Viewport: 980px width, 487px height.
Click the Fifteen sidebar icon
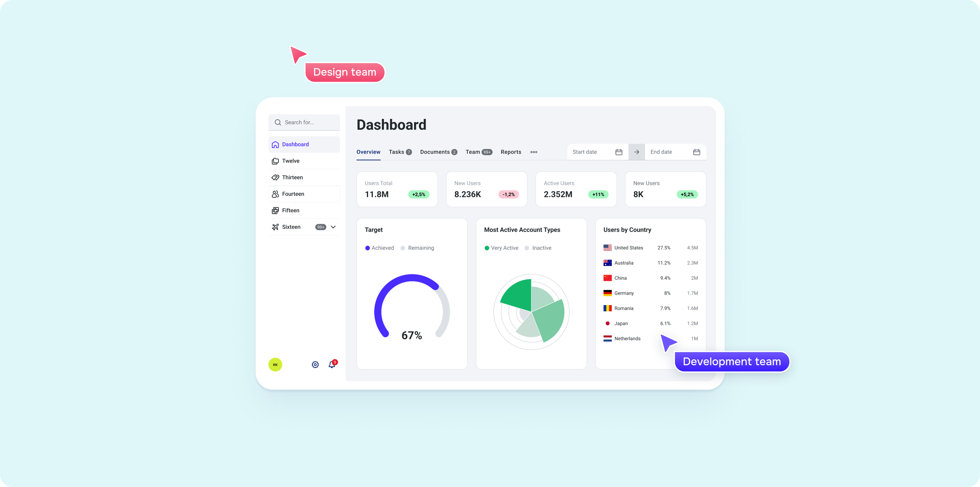coord(275,210)
